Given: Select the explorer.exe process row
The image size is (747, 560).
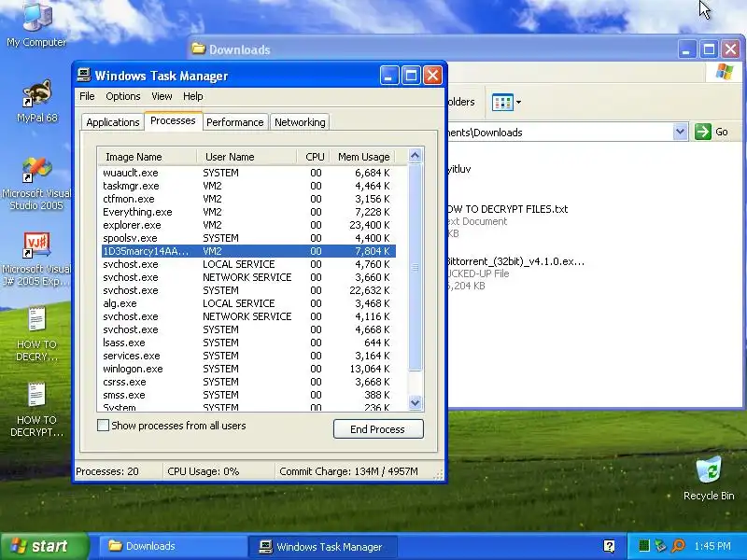Looking at the screenshot, I should pyautogui.click(x=248, y=225).
